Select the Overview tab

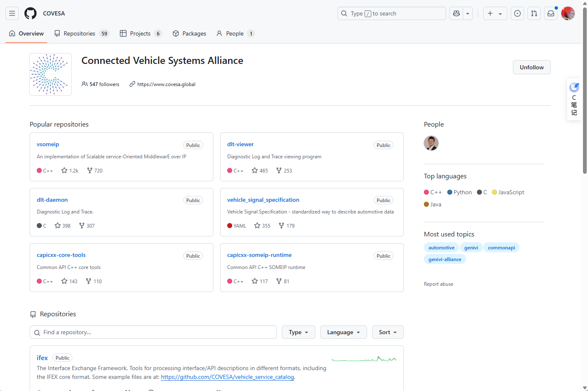(x=26, y=33)
